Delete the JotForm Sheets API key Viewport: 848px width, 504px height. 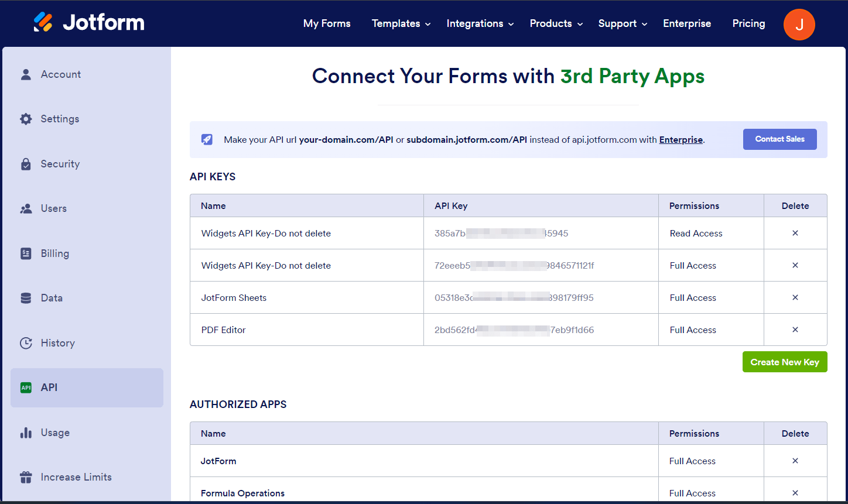pyautogui.click(x=795, y=297)
